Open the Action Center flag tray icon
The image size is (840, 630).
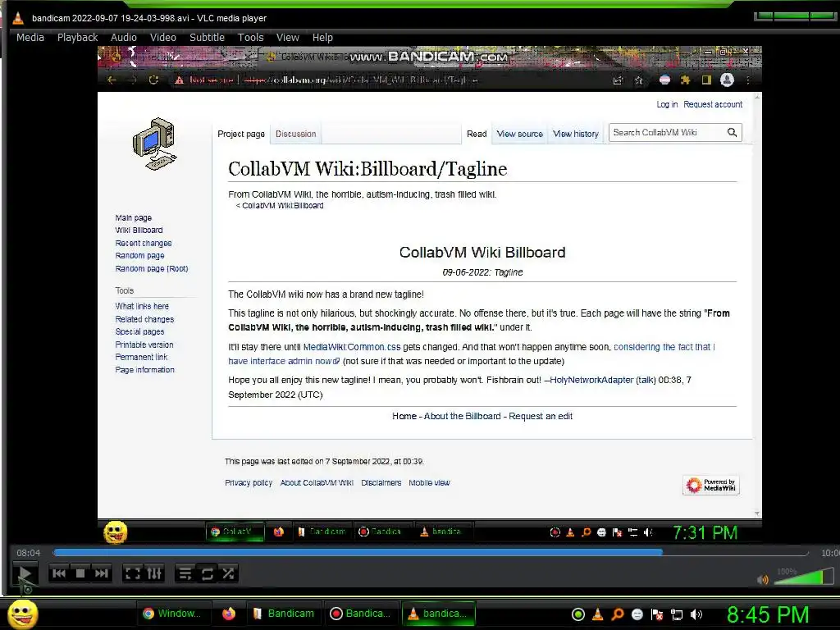657,614
